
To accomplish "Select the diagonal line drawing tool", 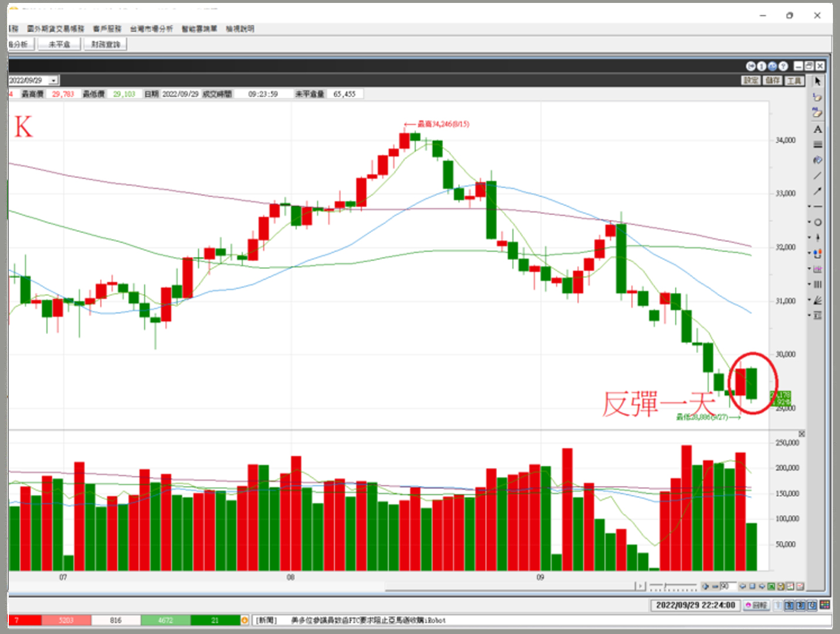I will [817, 176].
